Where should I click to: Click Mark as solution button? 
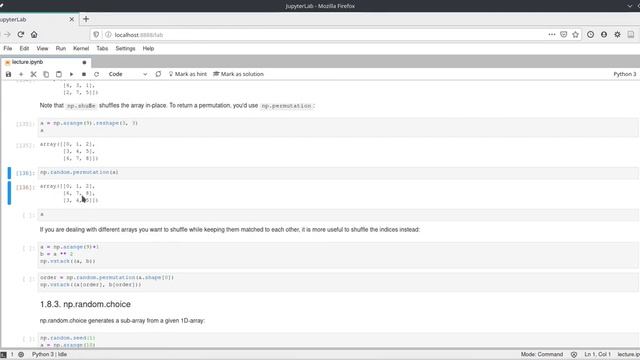pos(238,74)
